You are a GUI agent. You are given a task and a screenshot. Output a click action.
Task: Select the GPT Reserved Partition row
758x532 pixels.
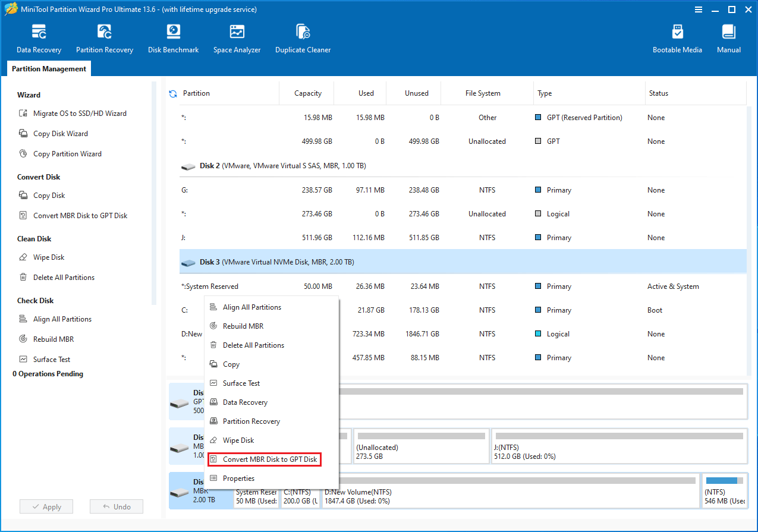click(463, 118)
